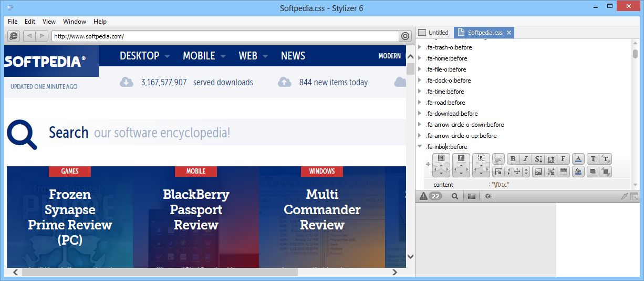The width and height of the screenshot is (644, 281).
Task: Click the box shadow tool icon
Action: (x=593, y=172)
